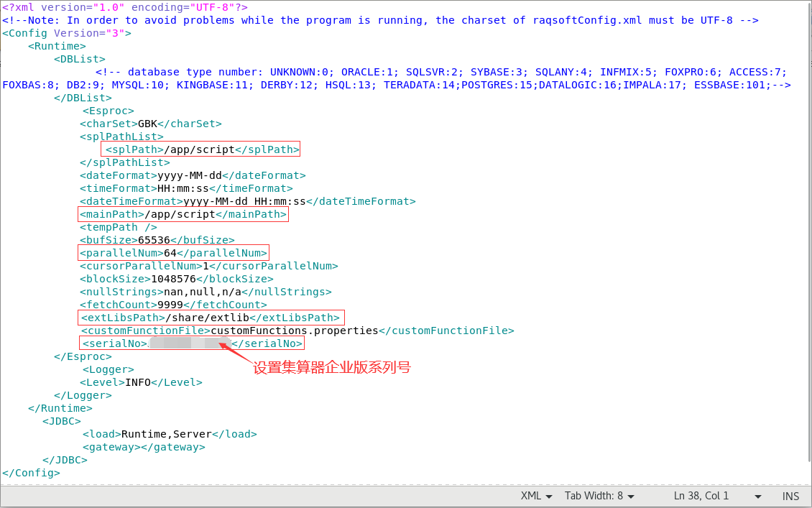Click the closing Config tag
Image resolution: width=812 pixels, height=508 pixels.
[31, 474]
